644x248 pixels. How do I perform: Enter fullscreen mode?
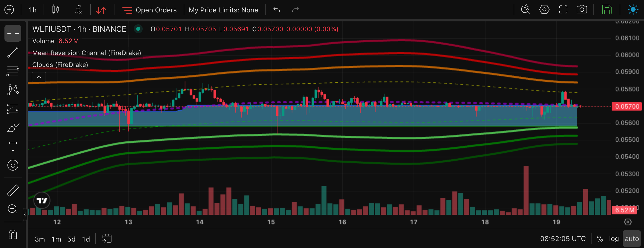[x=563, y=9]
